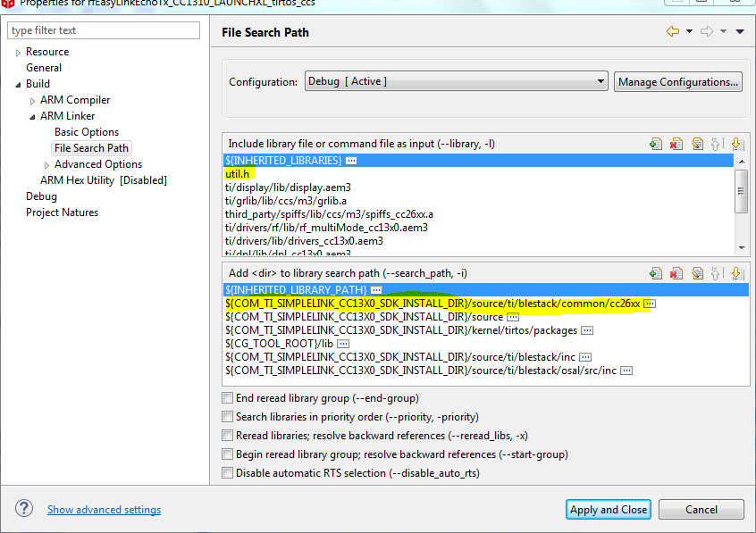Click the type filter text field
Image resolution: width=756 pixels, height=533 pixels.
pyautogui.click(x=104, y=30)
